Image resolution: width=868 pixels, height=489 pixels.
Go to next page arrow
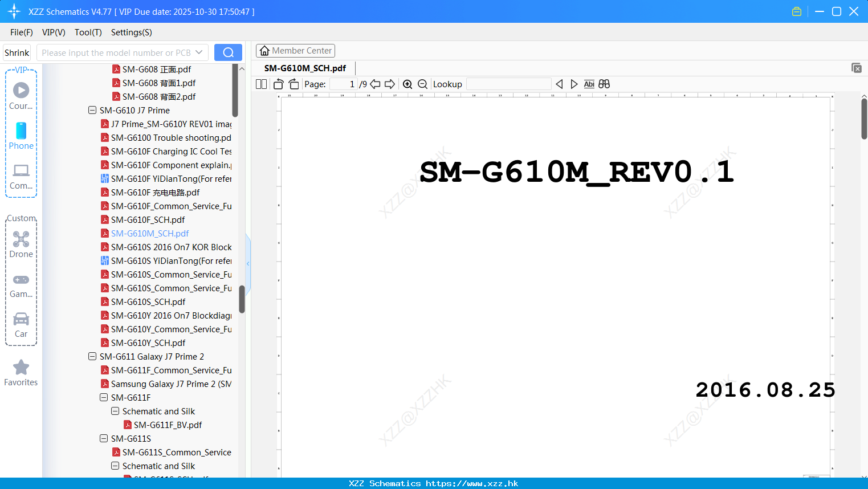point(390,84)
